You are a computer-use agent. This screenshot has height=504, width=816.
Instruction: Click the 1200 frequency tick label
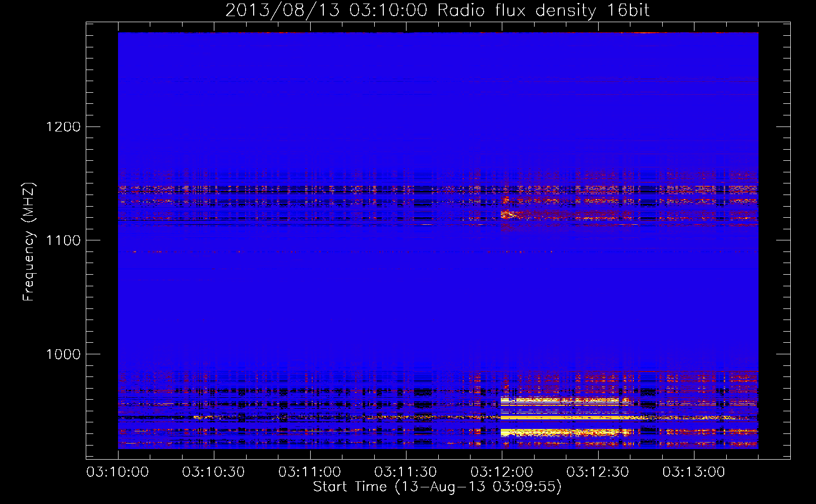63,127
